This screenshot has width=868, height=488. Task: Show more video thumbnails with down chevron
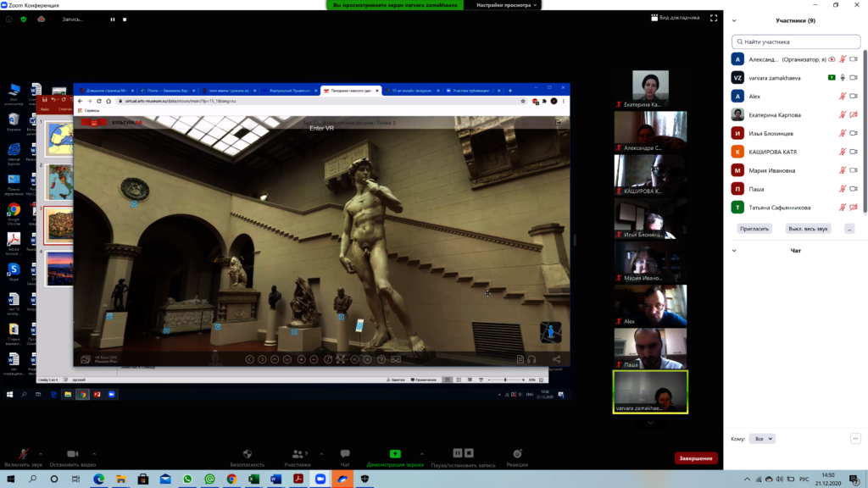pos(650,423)
